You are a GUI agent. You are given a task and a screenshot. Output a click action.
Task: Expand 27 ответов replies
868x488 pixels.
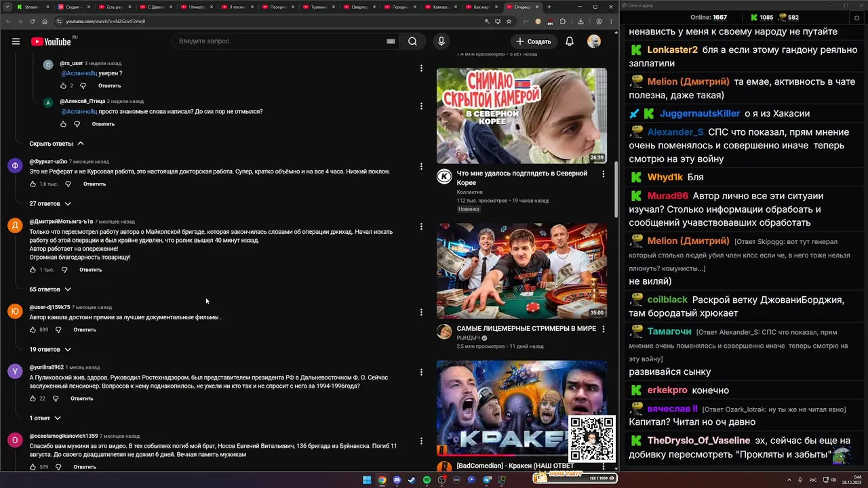(50, 203)
